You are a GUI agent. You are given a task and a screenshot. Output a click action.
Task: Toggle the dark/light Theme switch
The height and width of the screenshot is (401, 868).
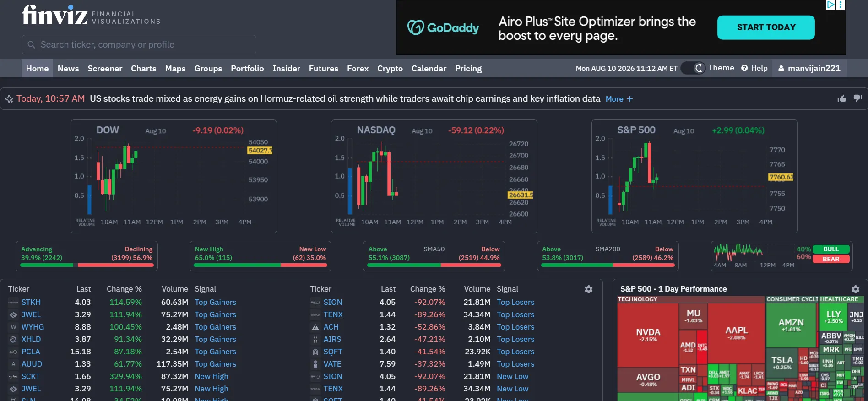(693, 68)
